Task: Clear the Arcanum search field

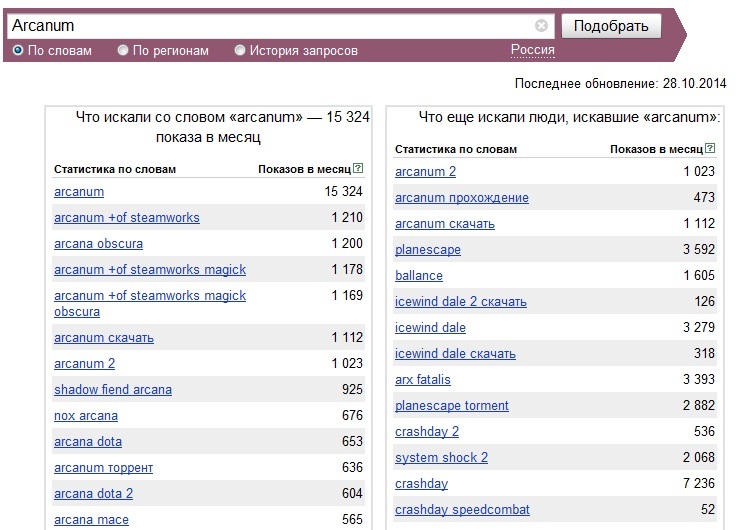Action: 541,25
